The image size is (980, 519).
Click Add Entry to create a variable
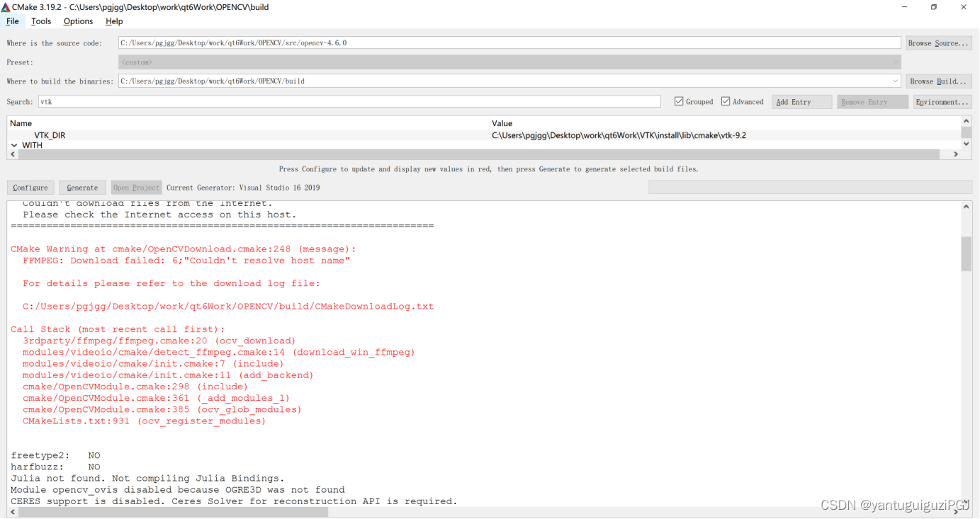click(801, 101)
